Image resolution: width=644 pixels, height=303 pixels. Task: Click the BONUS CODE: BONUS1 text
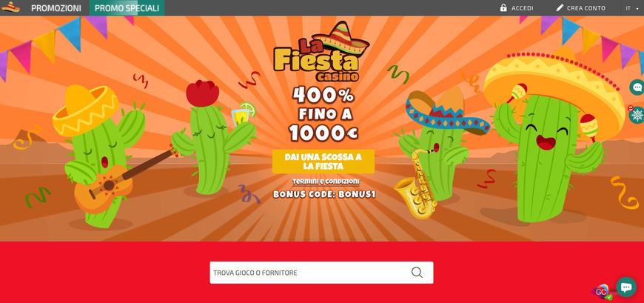[x=324, y=194]
